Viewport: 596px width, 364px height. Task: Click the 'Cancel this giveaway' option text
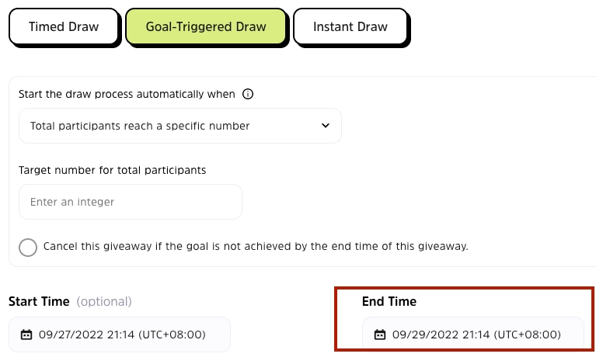click(x=256, y=247)
